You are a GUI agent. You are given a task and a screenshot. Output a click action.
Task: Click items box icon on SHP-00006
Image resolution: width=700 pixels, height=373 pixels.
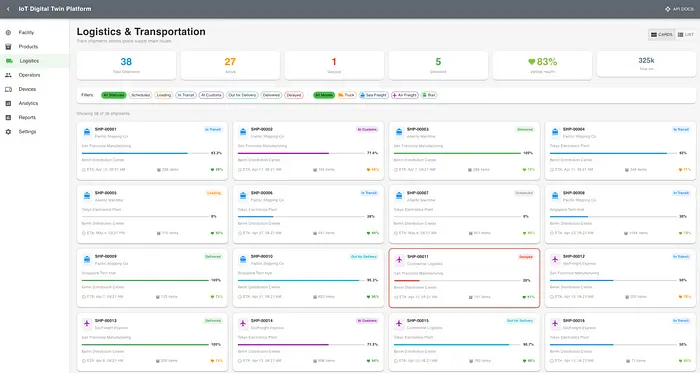[315, 233]
